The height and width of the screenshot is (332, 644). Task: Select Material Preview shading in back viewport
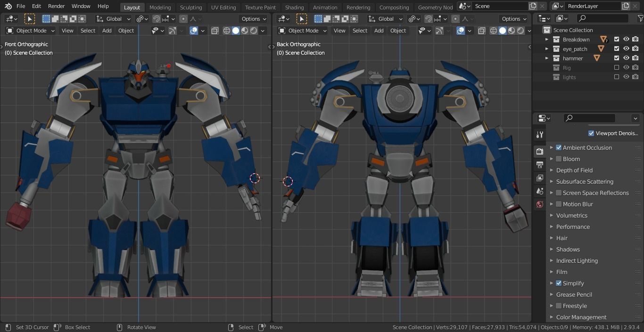pos(512,30)
